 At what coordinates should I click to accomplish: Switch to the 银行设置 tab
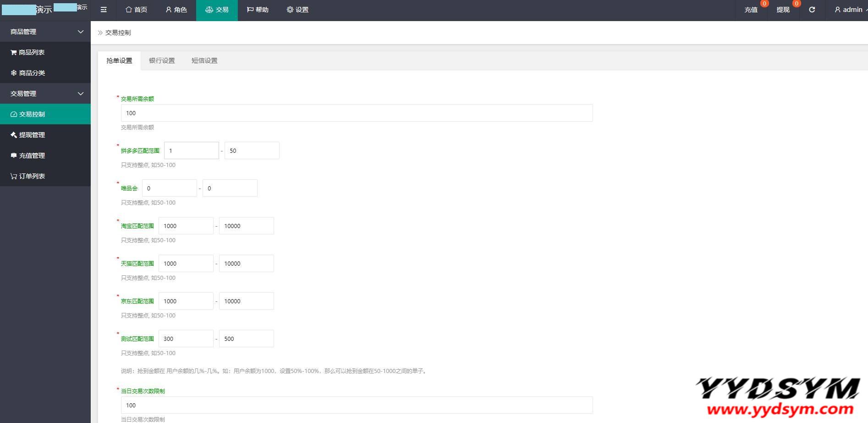162,61
